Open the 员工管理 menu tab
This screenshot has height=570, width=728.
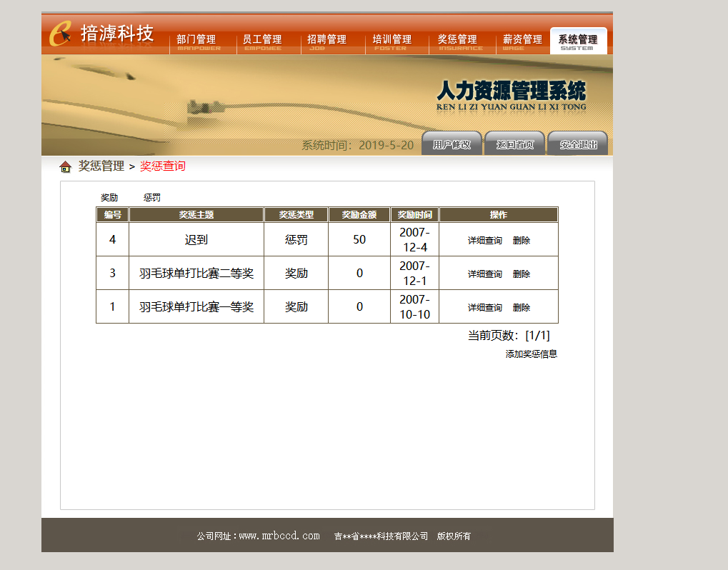(x=263, y=41)
